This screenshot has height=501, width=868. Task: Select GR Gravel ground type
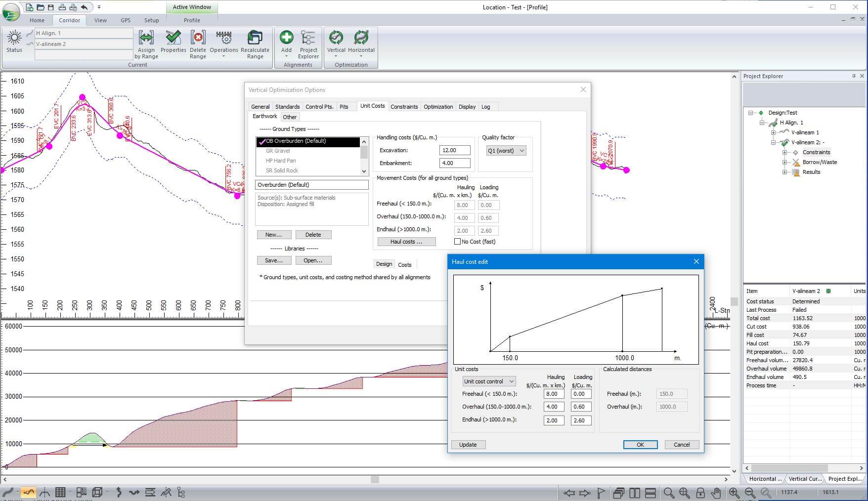(278, 151)
